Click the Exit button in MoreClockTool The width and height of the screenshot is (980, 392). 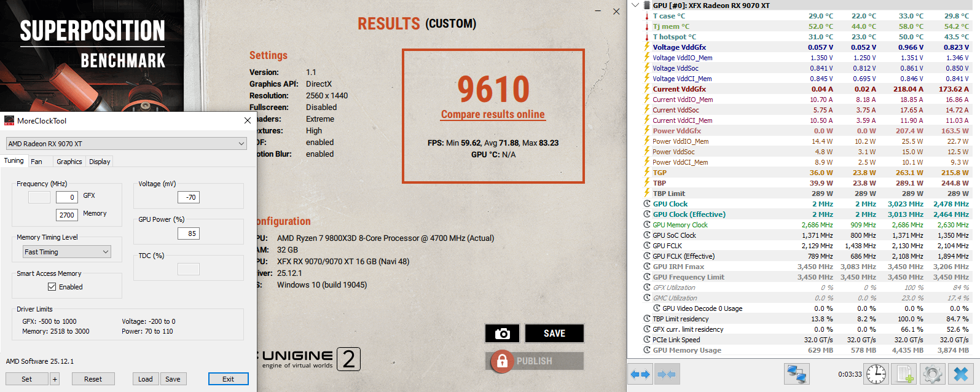(229, 379)
